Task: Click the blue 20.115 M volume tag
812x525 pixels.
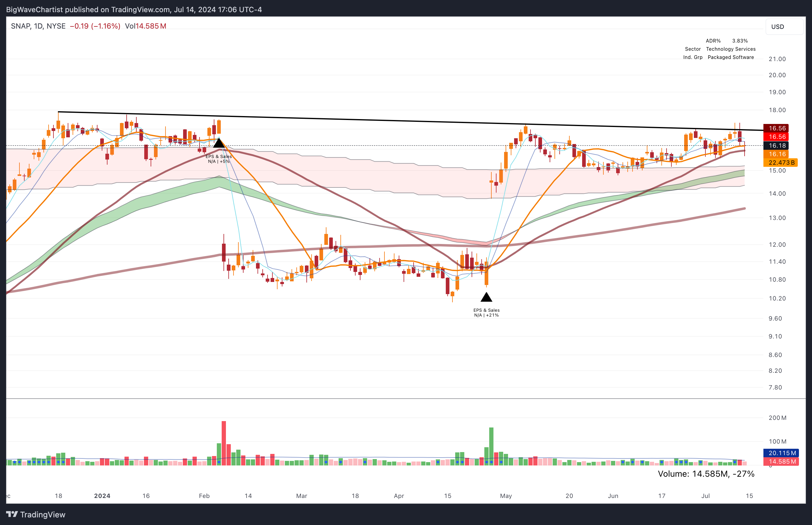Action: click(x=782, y=453)
